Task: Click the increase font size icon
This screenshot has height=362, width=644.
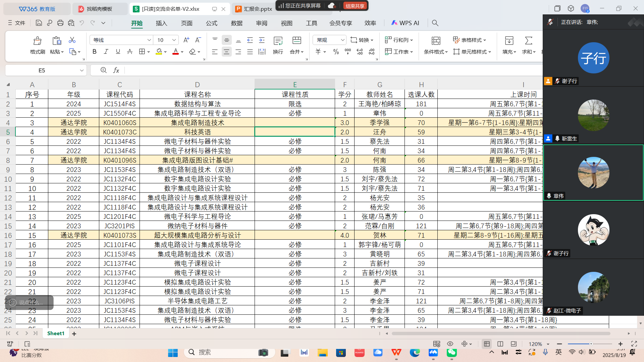Action: tap(186, 40)
